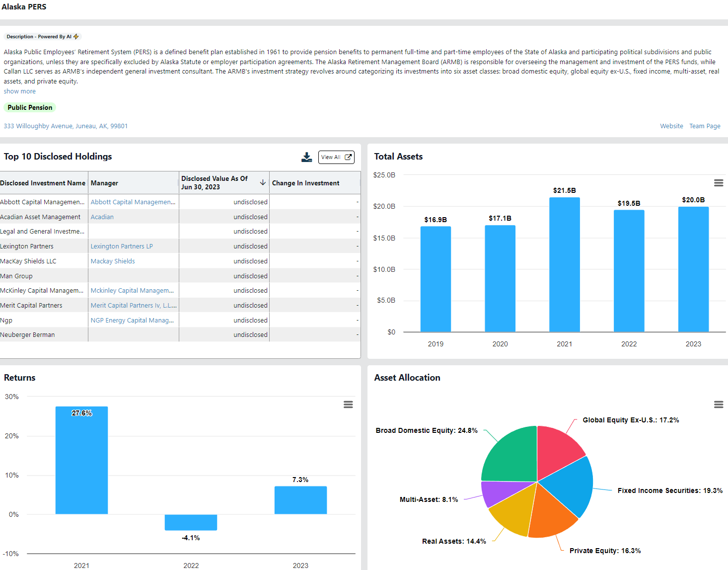This screenshot has height=570, width=728.
Task: Click the 2021 Total Assets bar
Action: (565, 265)
